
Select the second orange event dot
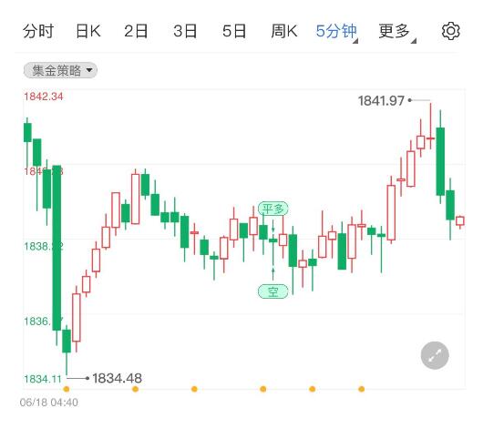[x=135, y=389]
